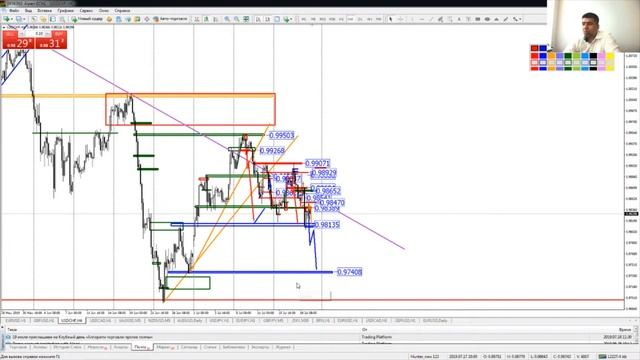
Task: Open the indicators list dropdown arrow
Action: 291,19
